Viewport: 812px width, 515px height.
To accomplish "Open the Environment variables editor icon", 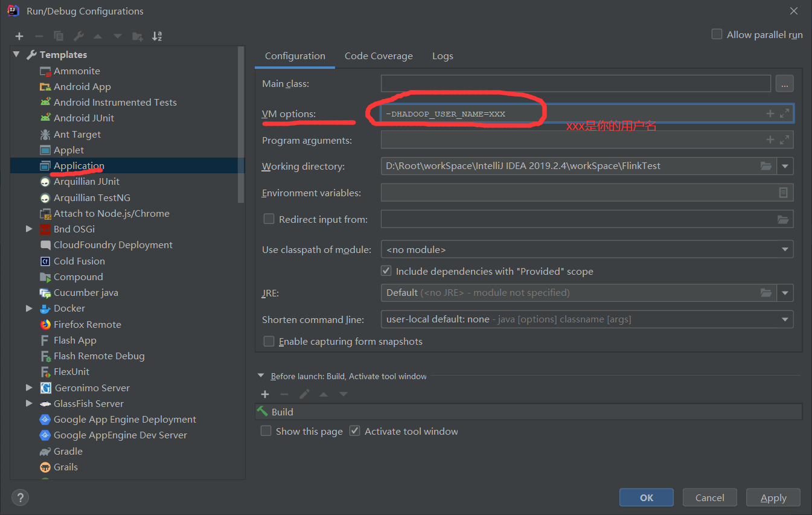I will pos(783,193).
